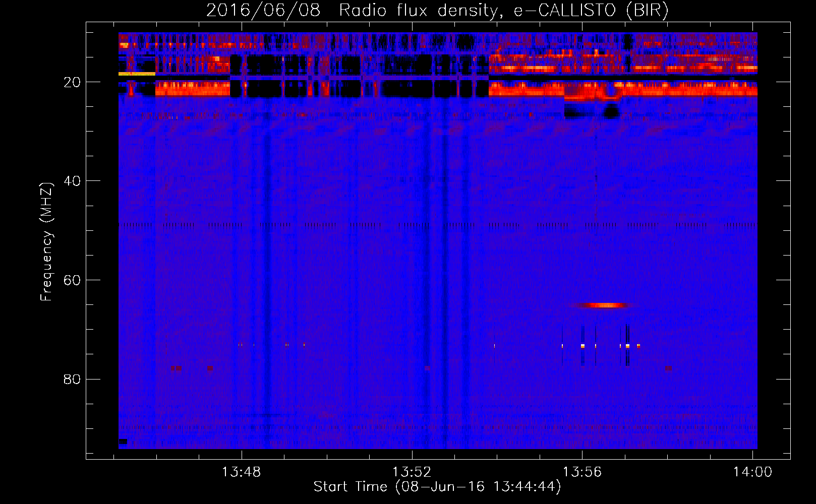Screen dimensions: 816x504
Task: Click the 60 MHz frequency tick label
Action: coord(72,280)
